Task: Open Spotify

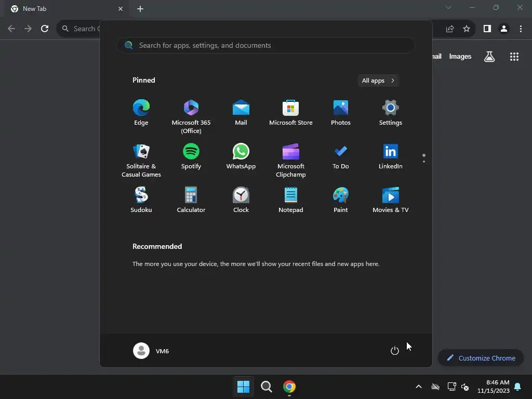Action: (x=191, y=156)
